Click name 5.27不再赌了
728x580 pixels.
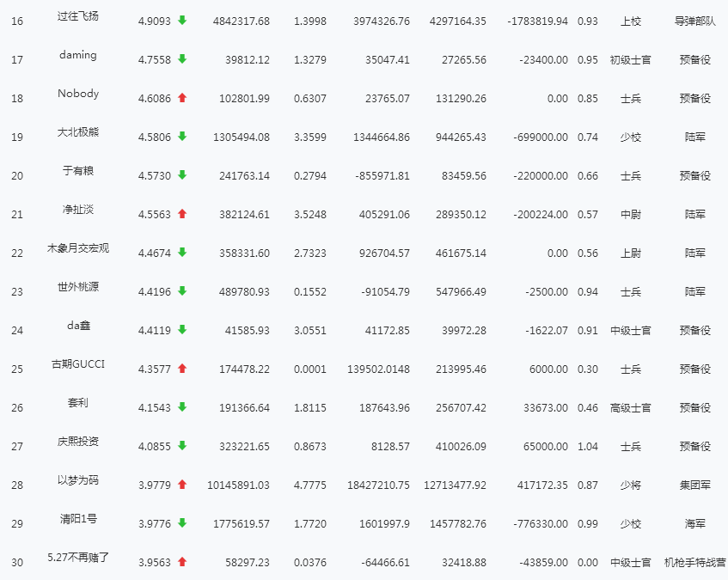point(78,558)
